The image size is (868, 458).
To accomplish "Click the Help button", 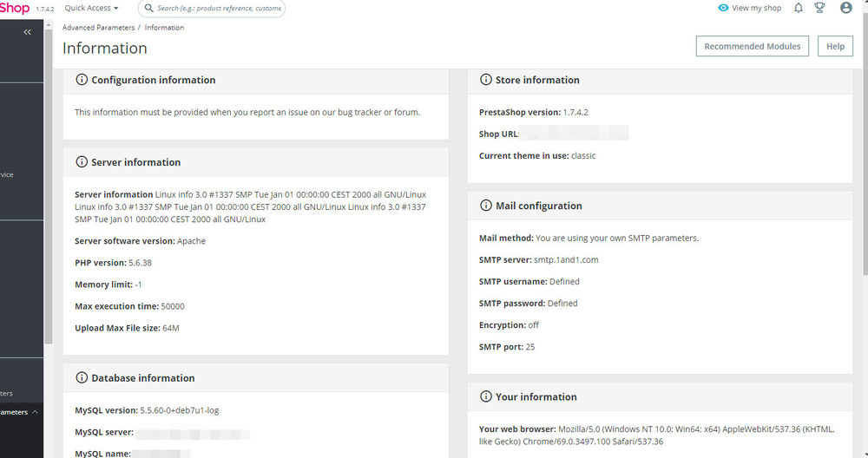I will 835,47.
